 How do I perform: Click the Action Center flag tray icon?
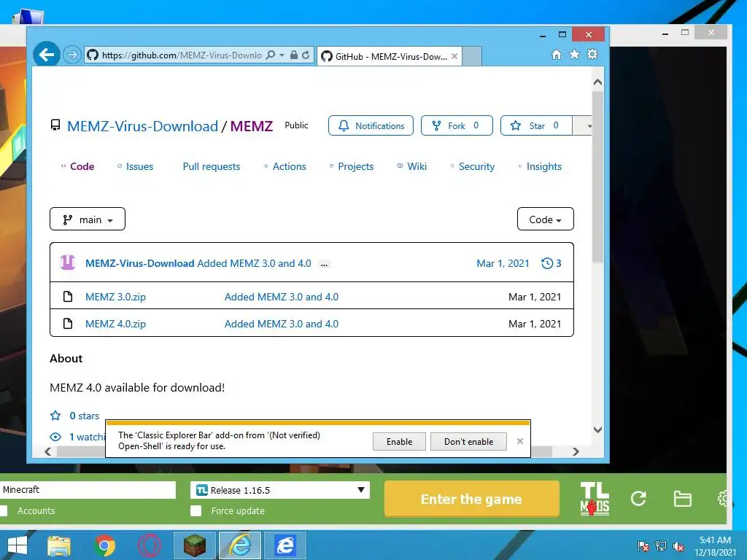tap(643, 545)
